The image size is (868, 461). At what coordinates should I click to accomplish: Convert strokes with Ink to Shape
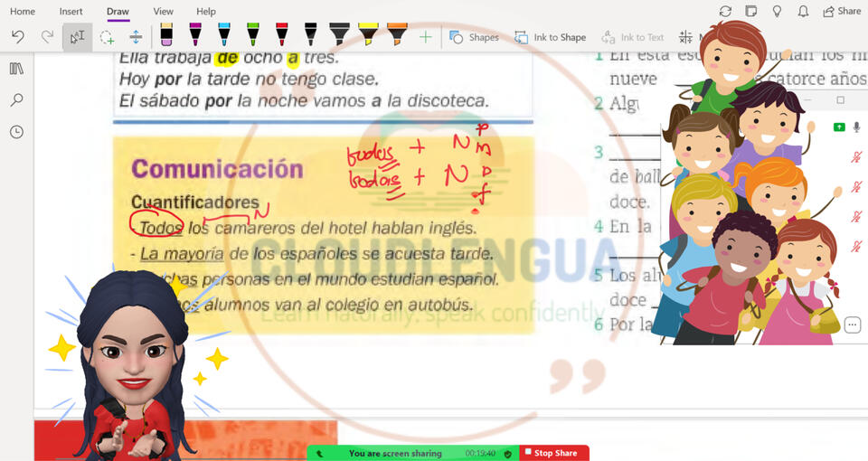pos(551,37)
